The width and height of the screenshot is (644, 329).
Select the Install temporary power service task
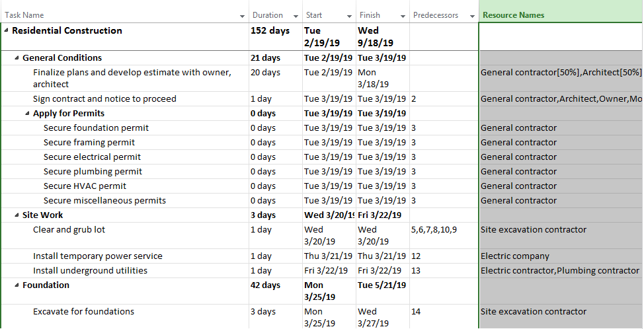(x=97, y=256)
